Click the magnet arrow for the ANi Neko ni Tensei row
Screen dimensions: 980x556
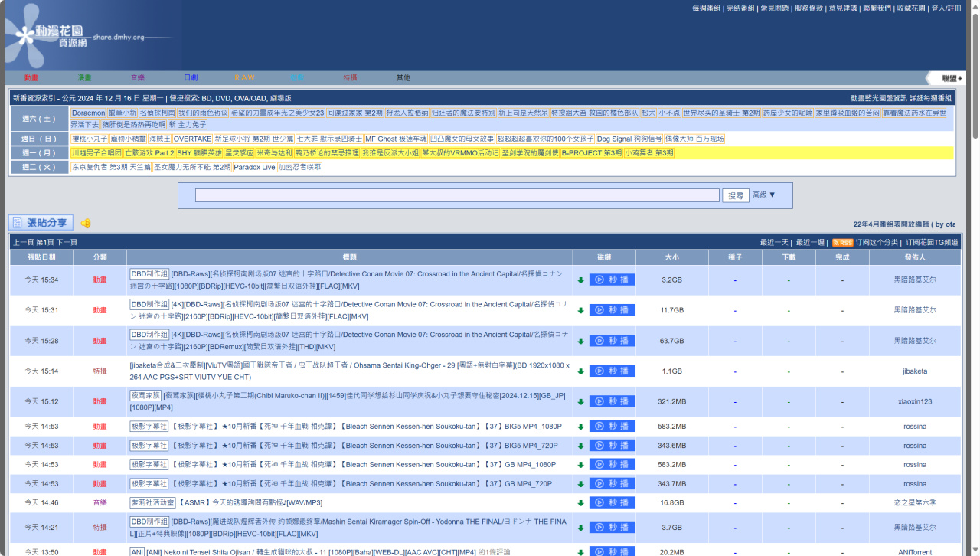click(x=580, y=553)
